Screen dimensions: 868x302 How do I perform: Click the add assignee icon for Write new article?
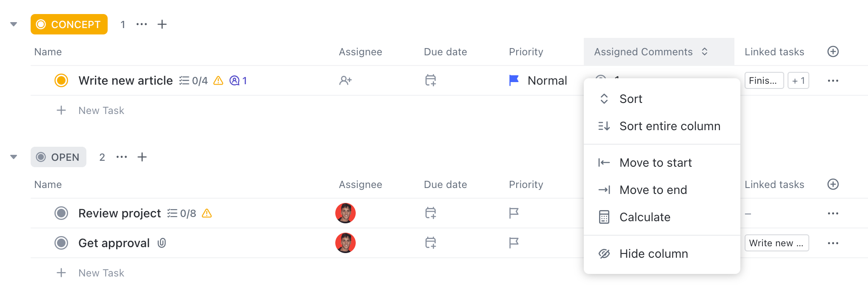pos(345,80)
